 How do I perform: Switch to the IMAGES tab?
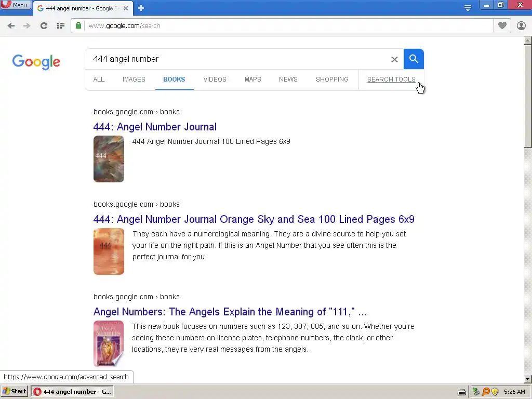pyautogui.click(x=134, y=79)
